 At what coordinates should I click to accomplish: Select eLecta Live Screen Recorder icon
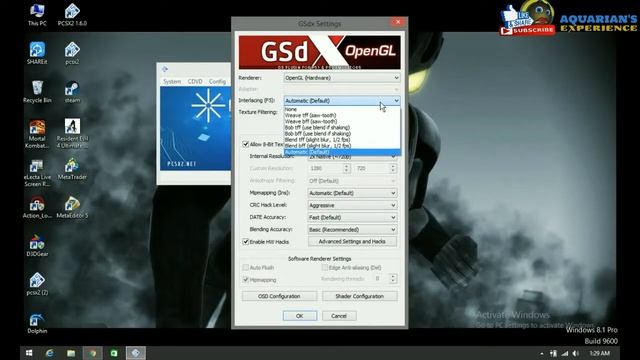click(37, 172)
